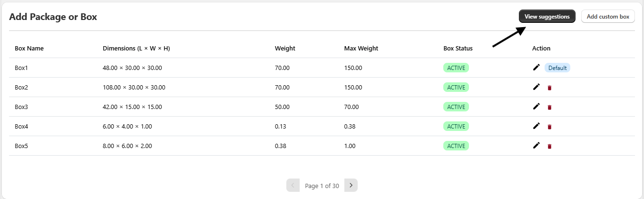This screenshot has width=644, height=199.
Task: Open the editor for Box4
Action: (x=537, y=126)
